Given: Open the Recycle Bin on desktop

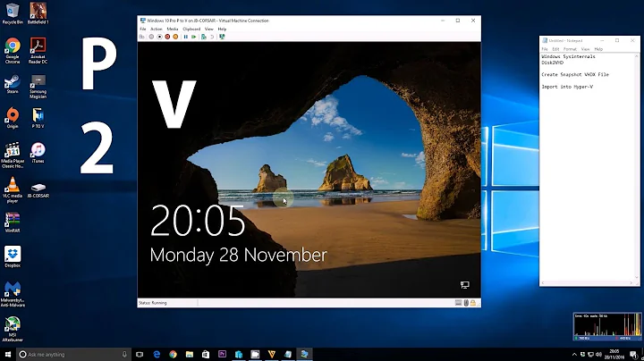Looking at the screenshot, I should pos(13,13).
